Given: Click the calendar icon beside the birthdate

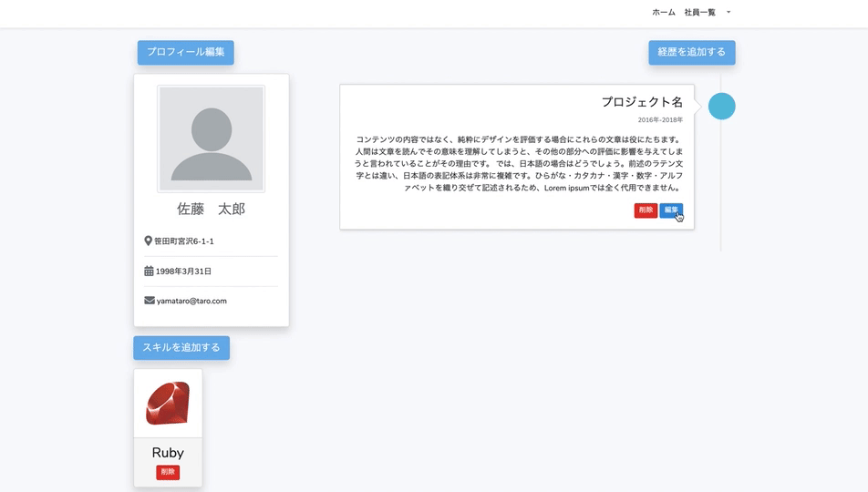Looking at the screenshot, I should point(149,272).
